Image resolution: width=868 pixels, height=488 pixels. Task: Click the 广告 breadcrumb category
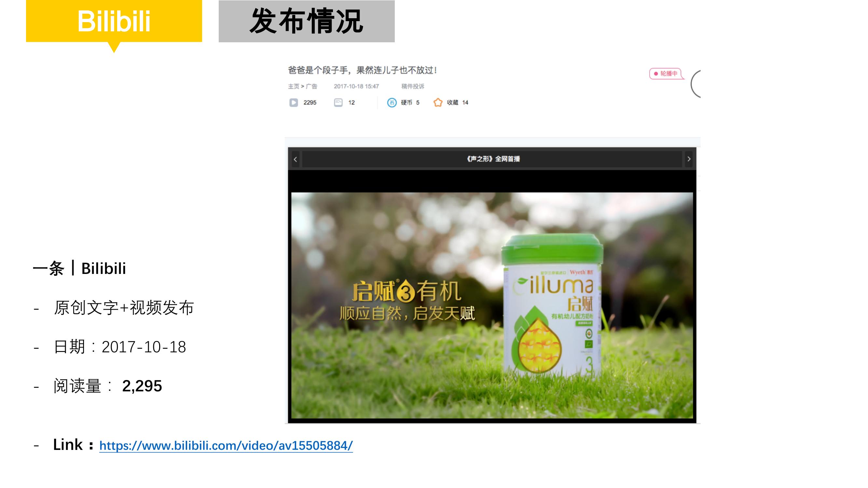coord(312,86)
